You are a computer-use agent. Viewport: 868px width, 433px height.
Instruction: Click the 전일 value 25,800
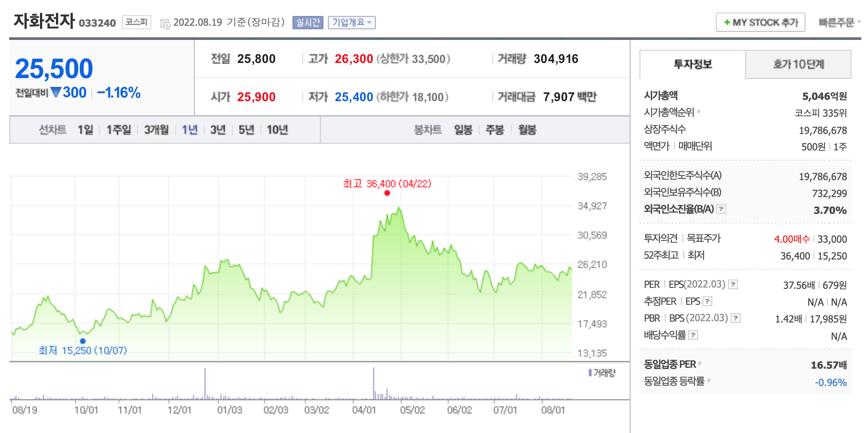point(256,59)
